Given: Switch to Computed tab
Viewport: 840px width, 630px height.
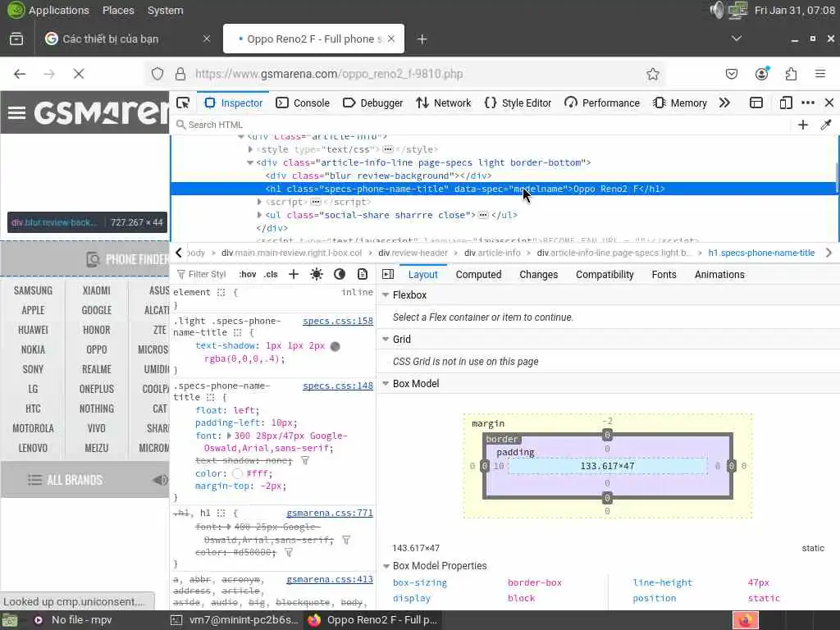Looking at the screenshot, I should pyautogui.click(x=478, y=274).
